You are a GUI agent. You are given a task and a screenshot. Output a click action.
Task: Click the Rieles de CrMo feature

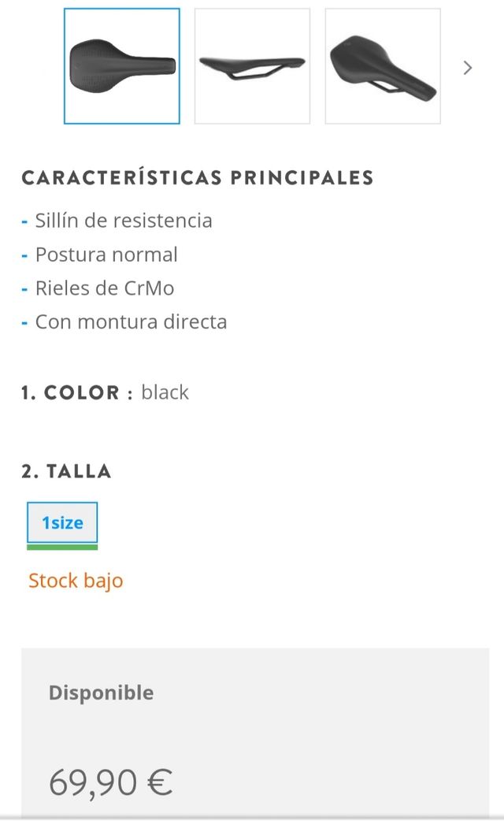tap(105, 288)
